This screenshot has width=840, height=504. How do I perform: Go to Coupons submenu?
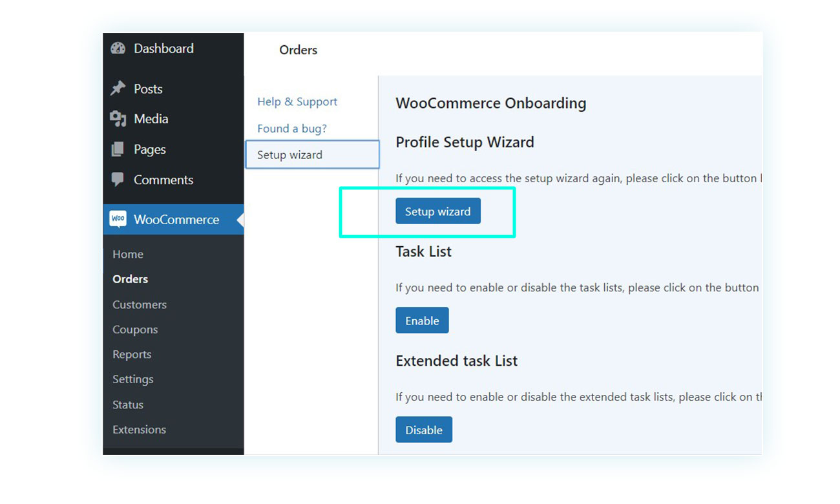(135, 330)
